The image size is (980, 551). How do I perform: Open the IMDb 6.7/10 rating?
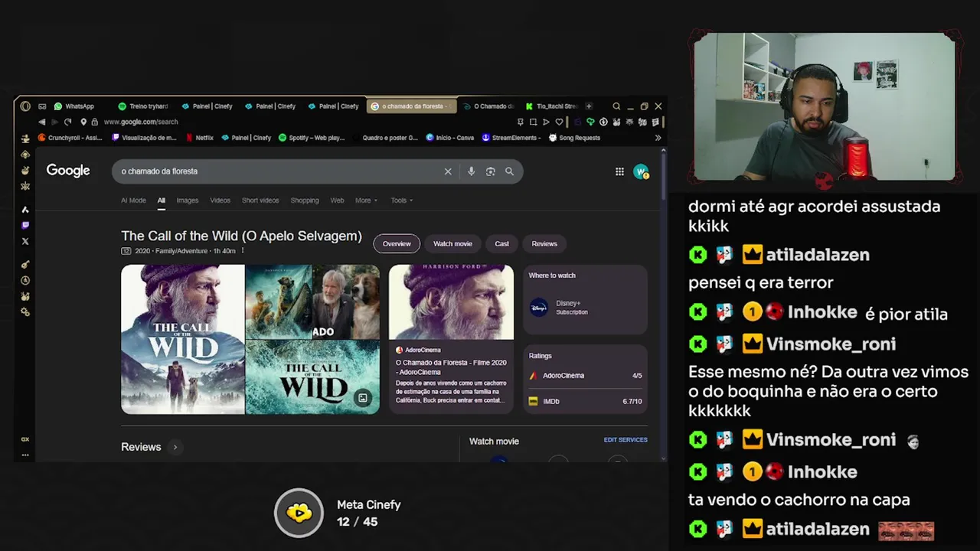coord(585,401)
